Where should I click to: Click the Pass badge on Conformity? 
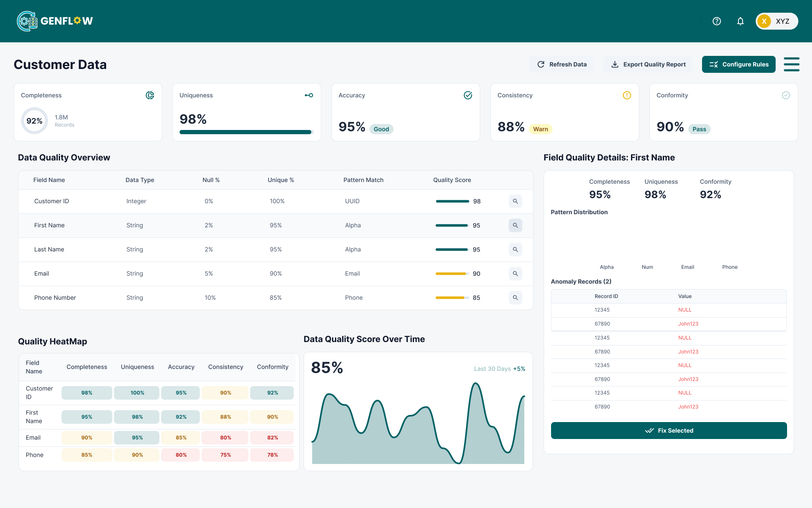(x=699, y=129)
